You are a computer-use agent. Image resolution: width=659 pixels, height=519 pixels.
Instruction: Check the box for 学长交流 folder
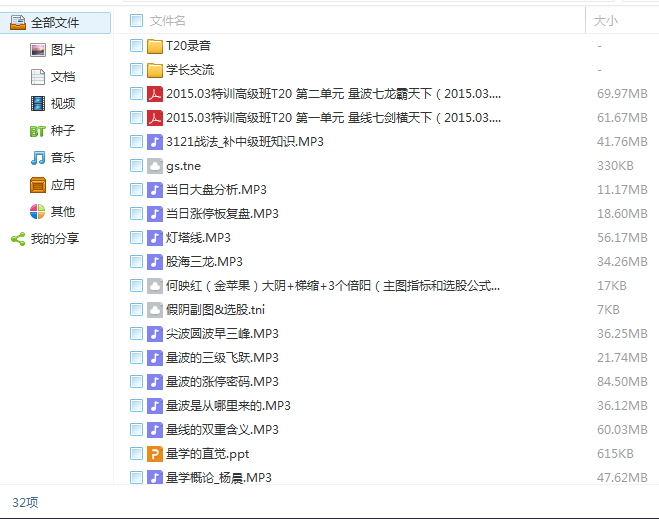[x=136, y=70]
